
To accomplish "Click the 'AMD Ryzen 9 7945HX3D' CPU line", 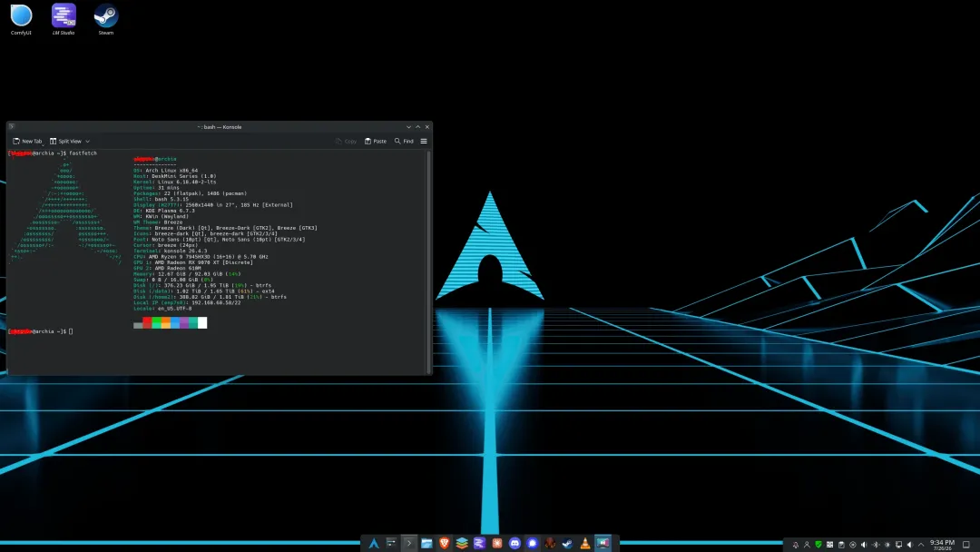I will [x=201, y=257].
